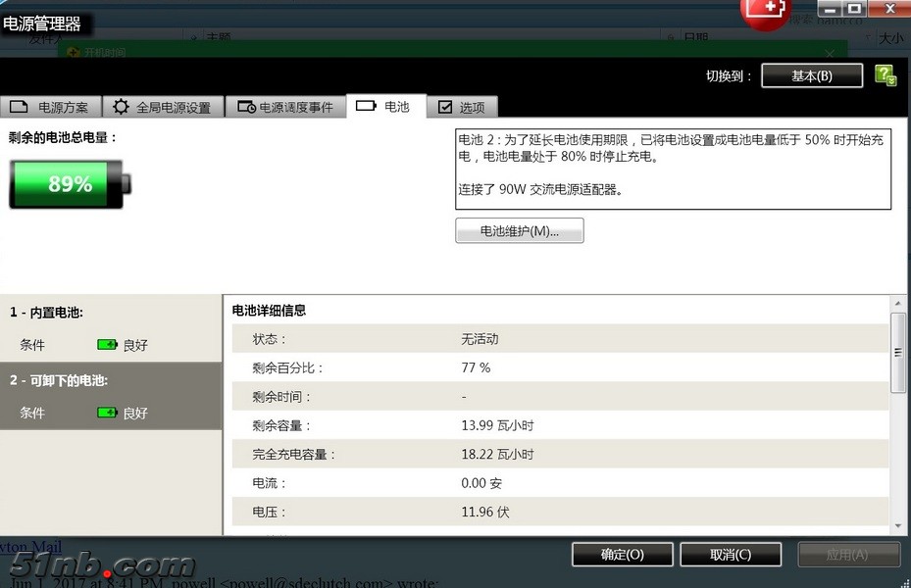The height and width of the screenshot is (588, 911).
Task: Select the 电池 tab
Action: point(385,106)
